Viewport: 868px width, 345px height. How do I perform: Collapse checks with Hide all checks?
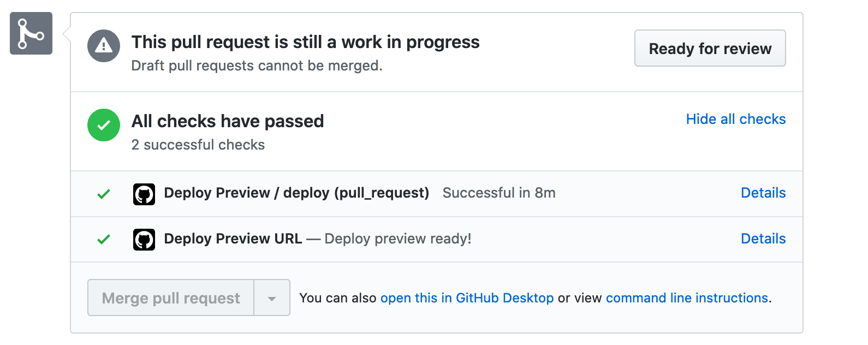tap(735, 119)
